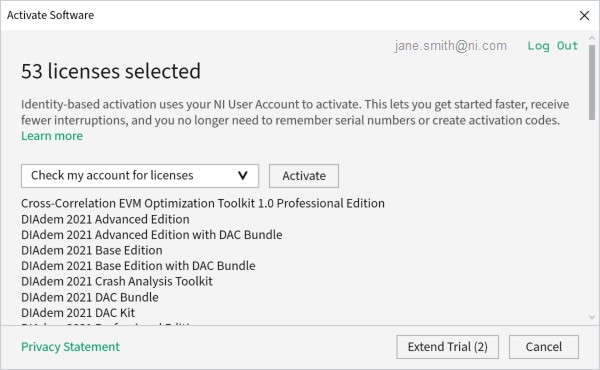The image size is (600, 370).
Task: Click the vertical scrollbar thumb
Action: pos(592,82)
